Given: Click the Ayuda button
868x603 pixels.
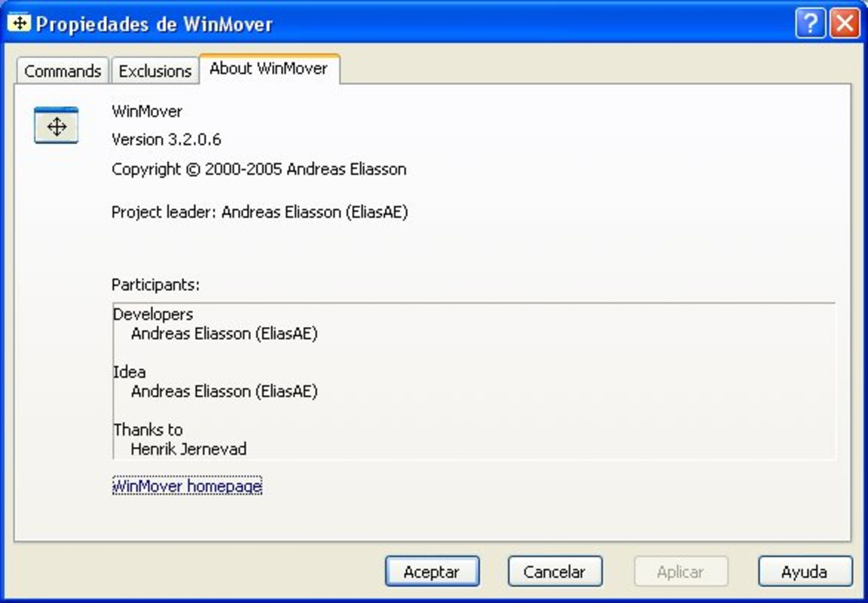Looking at the screenshot, I should click(x=805, y=571).
